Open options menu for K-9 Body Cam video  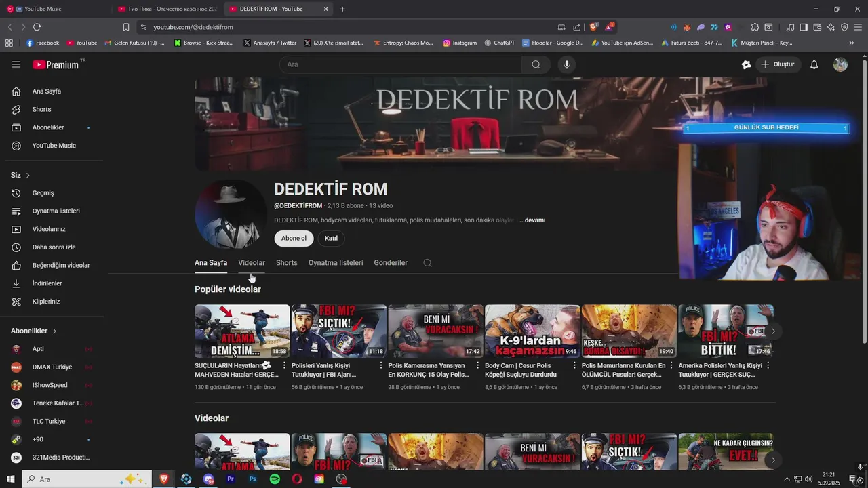click(575, 366)
